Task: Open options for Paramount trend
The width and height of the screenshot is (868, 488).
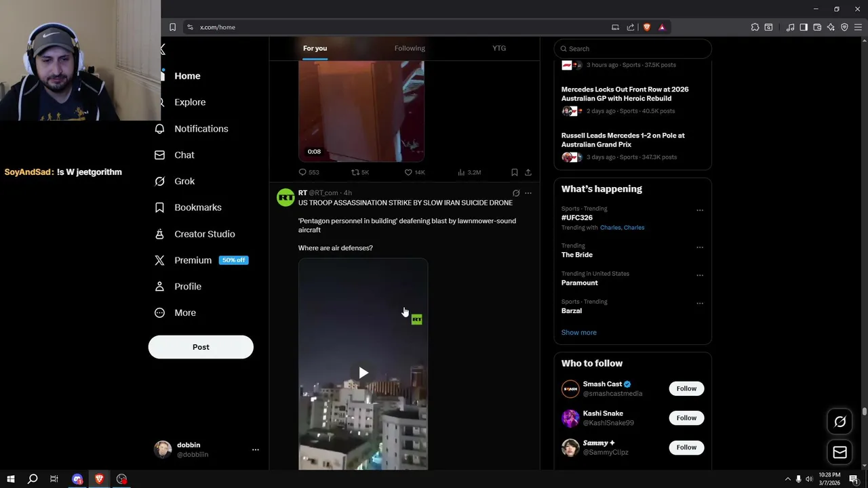Action: 700,275
